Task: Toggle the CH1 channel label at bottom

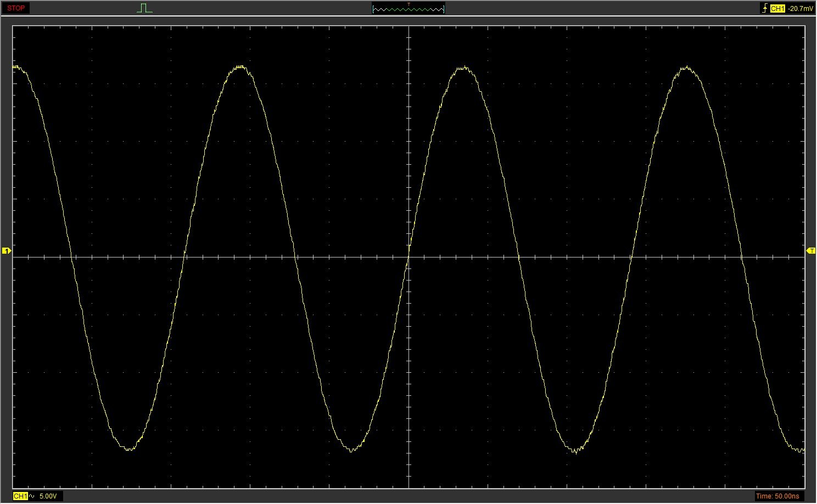Action: pos(20,496)
